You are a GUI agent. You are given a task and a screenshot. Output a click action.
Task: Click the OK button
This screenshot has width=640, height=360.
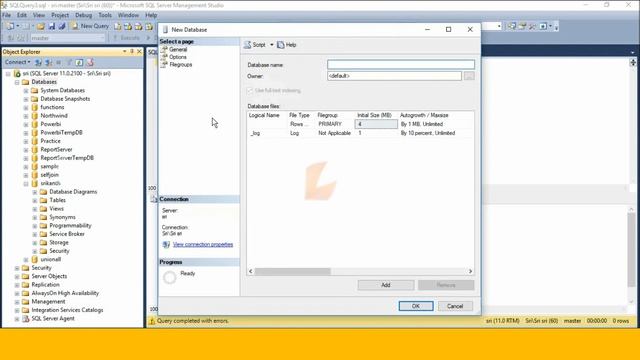[x=416, y=306]
